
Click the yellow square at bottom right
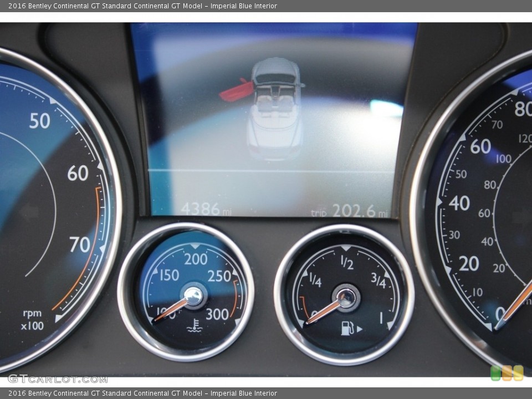pos(519,373)
